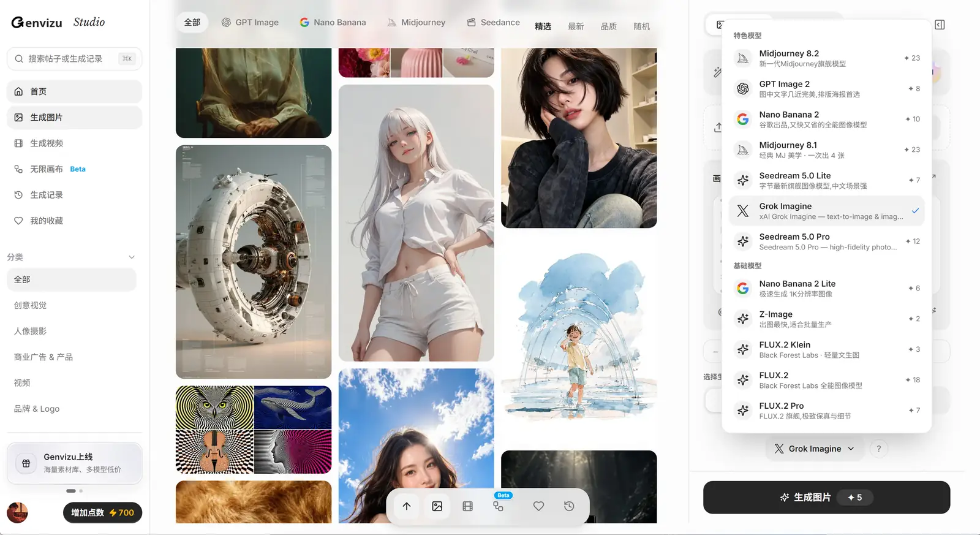Filter the gallery by Nano Banana

333,22
